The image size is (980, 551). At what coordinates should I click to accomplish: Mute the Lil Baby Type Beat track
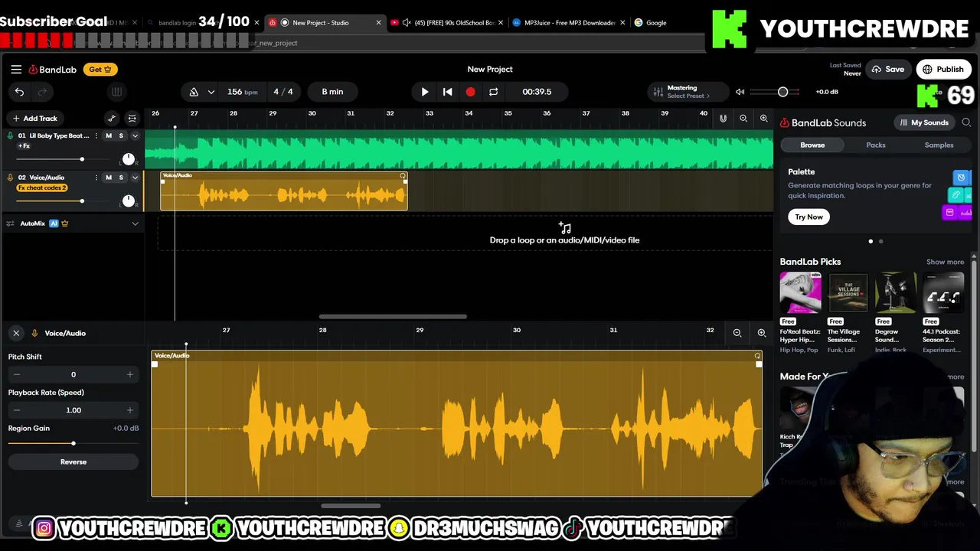tap(109, 136)
